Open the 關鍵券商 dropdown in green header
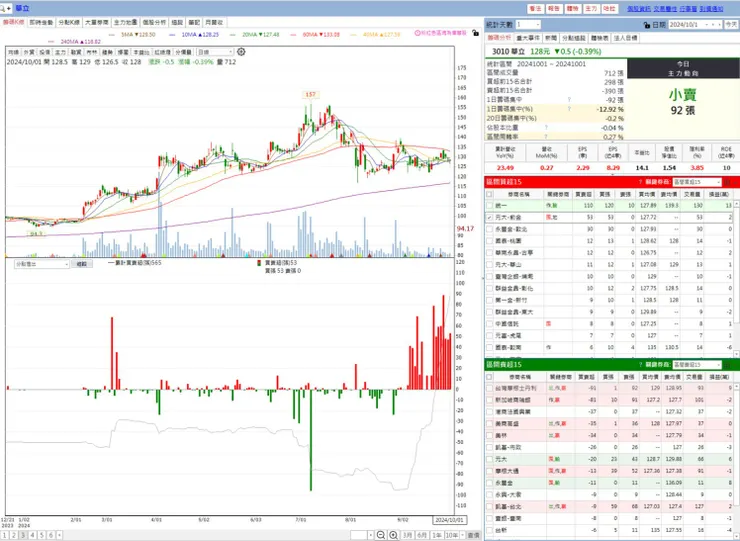The image size is (740, 541). coord(697,364)
